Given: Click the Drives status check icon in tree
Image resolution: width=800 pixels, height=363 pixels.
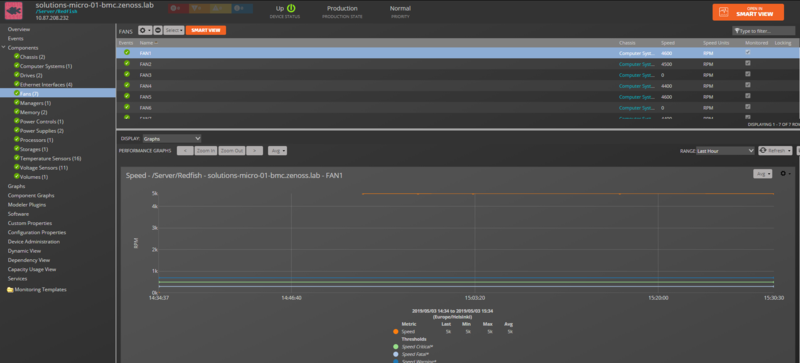Looking at the screenshot, I should point(17,75).
